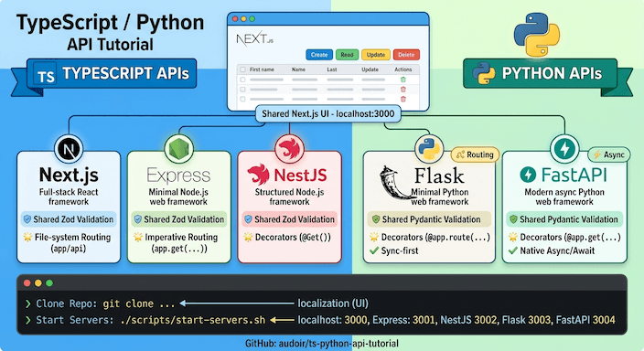This screenshot has width=644, height=351.
Task: Click the Next.js card title
Action: click(69, 175)
